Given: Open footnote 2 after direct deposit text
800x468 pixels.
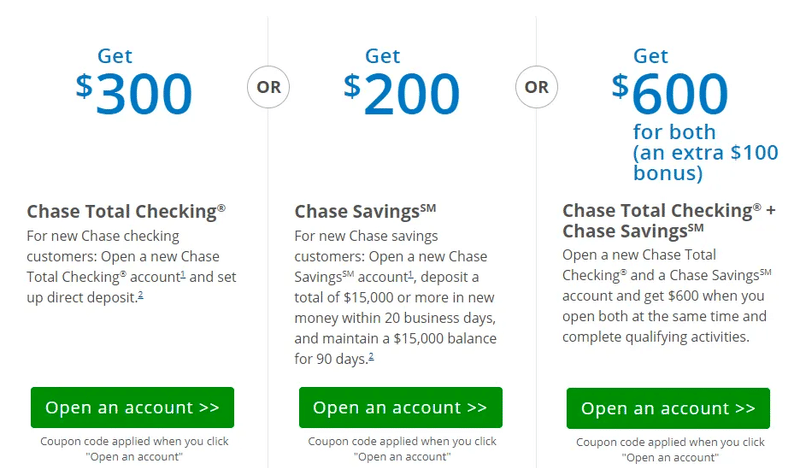Looking at the screenshot, I should coord(141,295).
